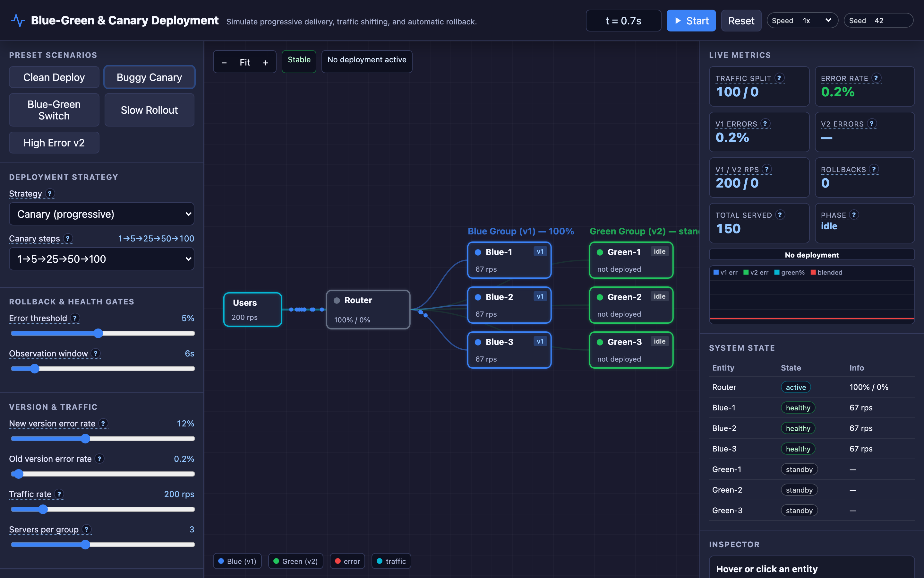Screen dimensions: 924x578
Task: Choose the Blue-Green Switch preset
Action: [54, 110]
